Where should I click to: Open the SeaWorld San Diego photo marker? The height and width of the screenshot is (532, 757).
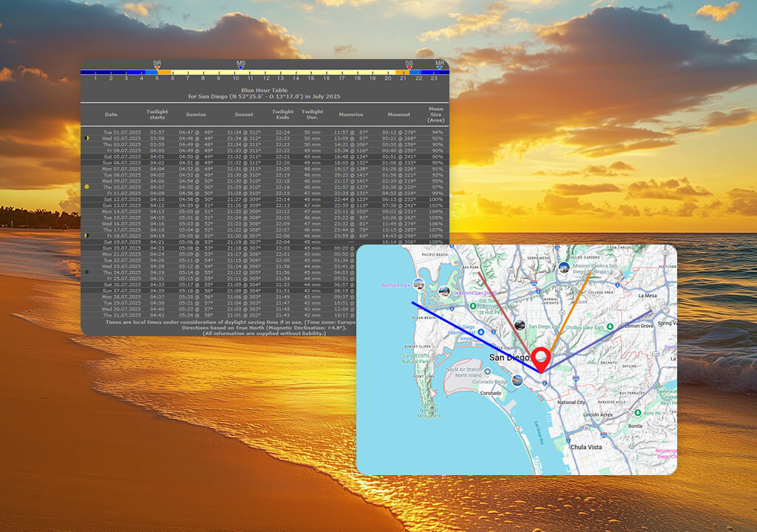coord(444,291)
